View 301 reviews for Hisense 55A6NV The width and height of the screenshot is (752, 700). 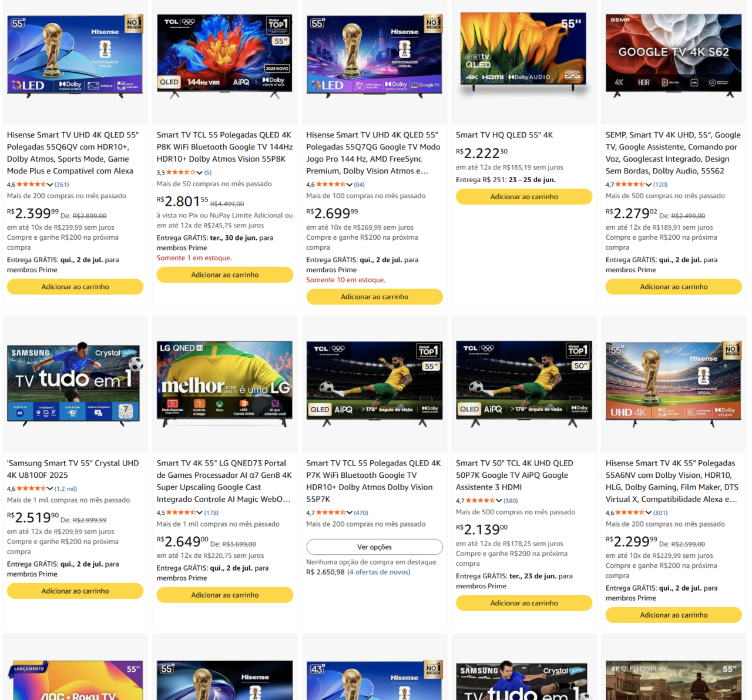660,513
